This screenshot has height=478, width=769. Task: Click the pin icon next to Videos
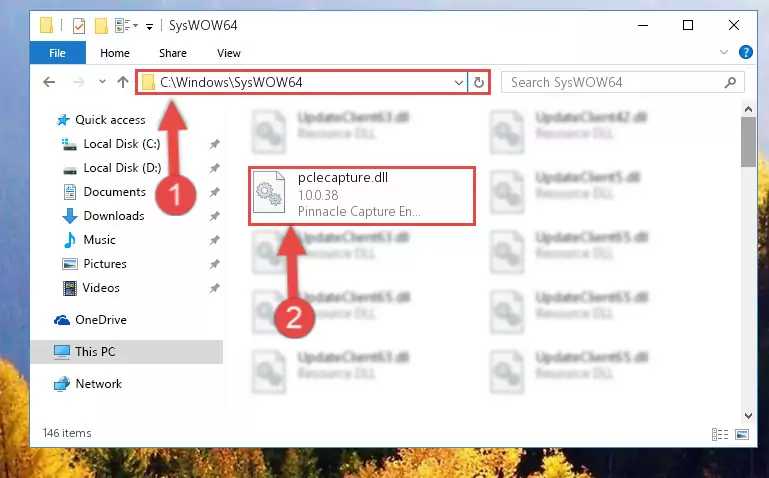click(x=214, y=288)
